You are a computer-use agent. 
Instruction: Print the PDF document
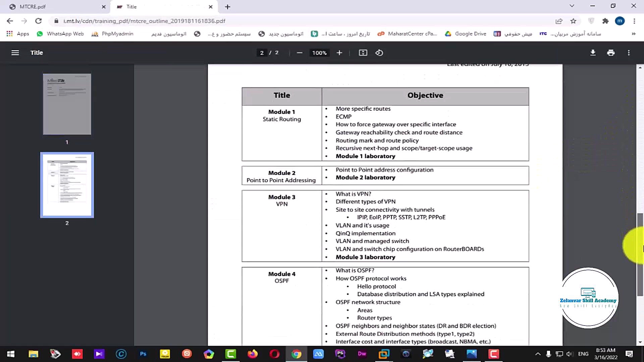(x=611, y=53)
